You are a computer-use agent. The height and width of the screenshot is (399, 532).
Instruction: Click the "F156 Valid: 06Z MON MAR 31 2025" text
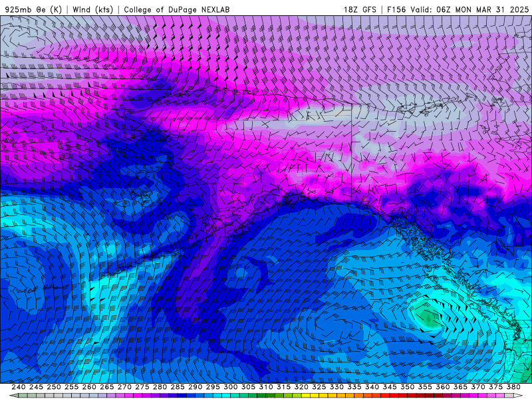[x=458, y=9]
